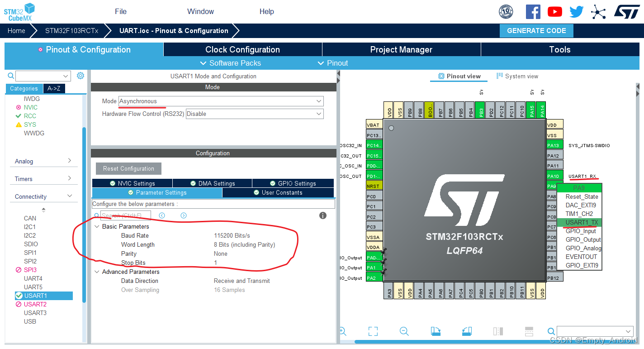Click the fit-to-screen pinout icon
The image size is (644, 349).
point(373,331)
